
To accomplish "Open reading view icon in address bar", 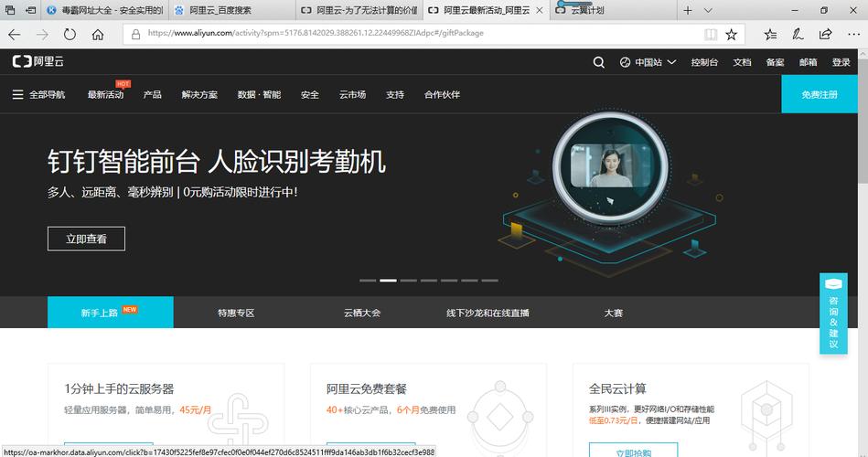I will point(711,35).
